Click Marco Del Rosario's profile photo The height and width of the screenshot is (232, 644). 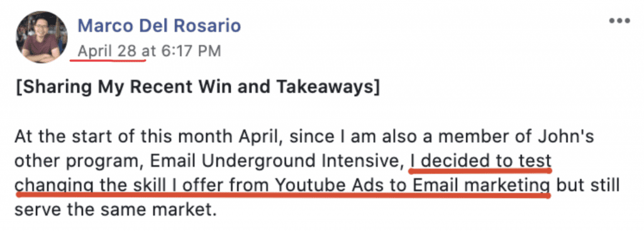coord(42,37)
